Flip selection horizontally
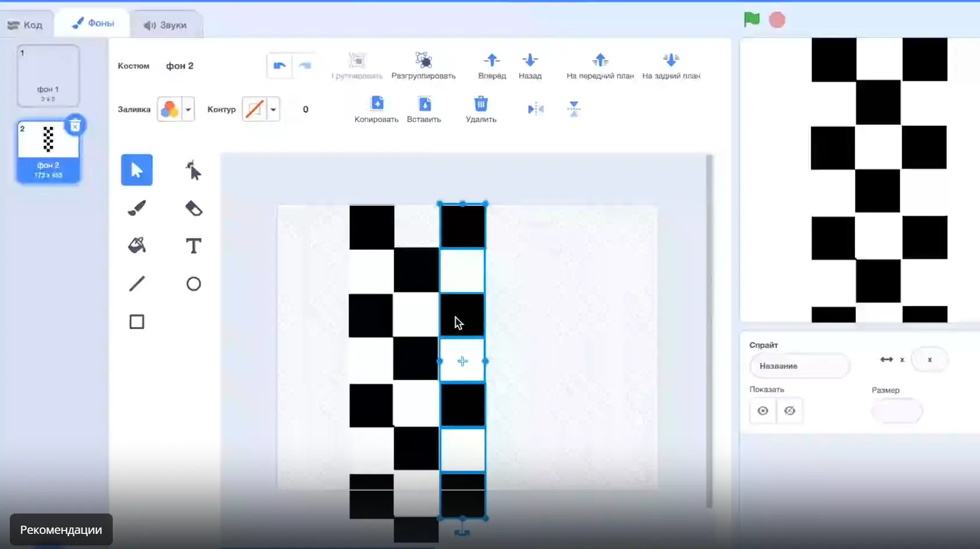 (535, 109)
